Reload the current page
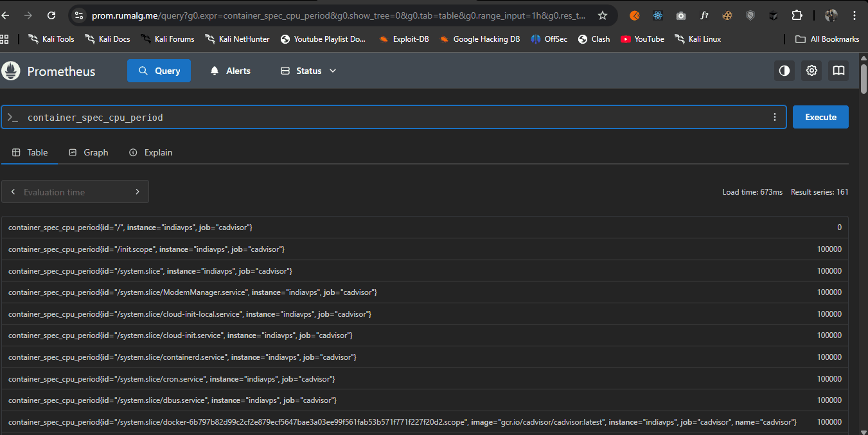868x435 pixels. (51, 15)
